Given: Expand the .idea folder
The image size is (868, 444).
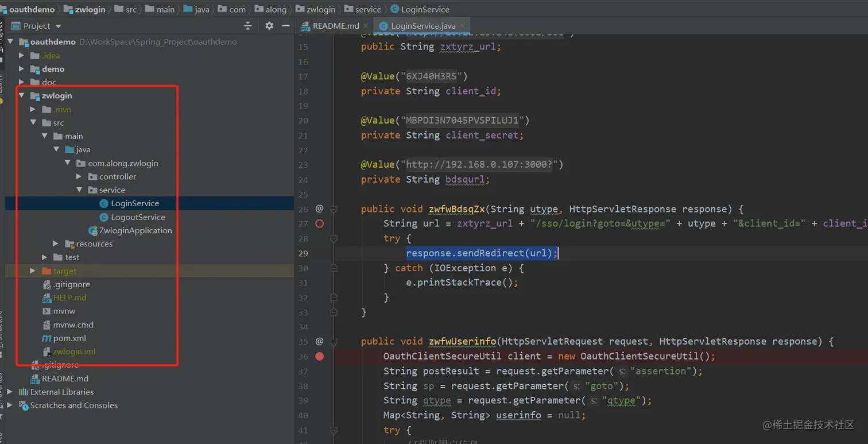Looking at the screenshot, I should coord(22,56).
